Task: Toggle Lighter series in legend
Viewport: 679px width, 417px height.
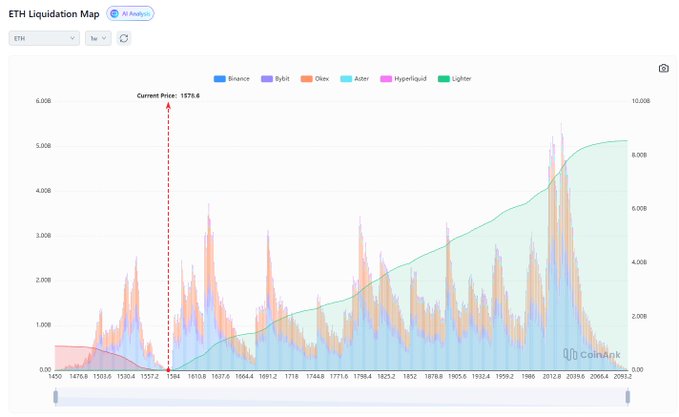Action: (455, 79)
